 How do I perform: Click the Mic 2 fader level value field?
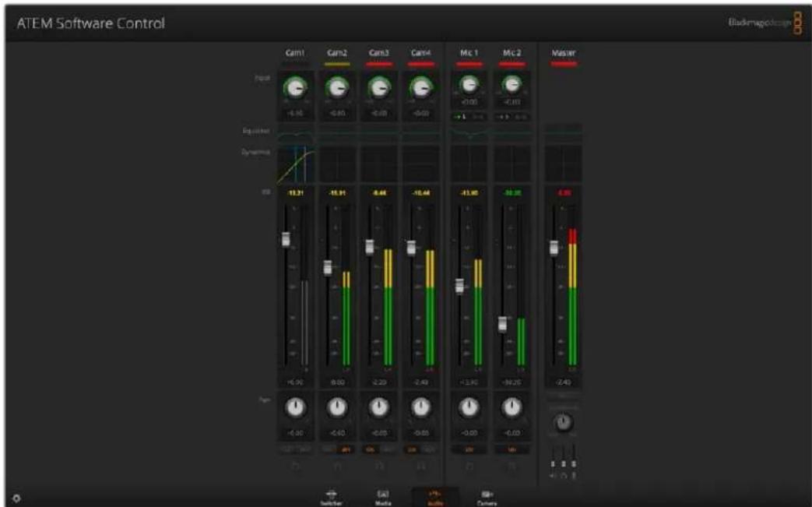coord(511,382)
